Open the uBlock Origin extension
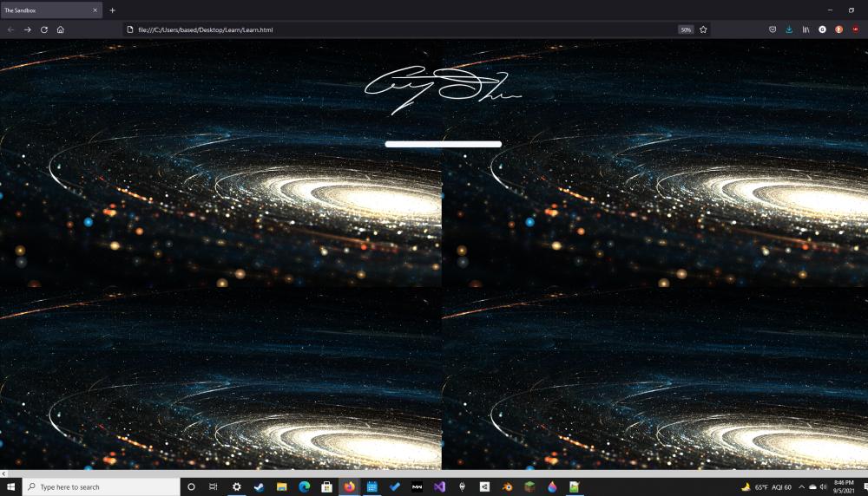This screenshot has height=496, width=868. tap(855, 29)
